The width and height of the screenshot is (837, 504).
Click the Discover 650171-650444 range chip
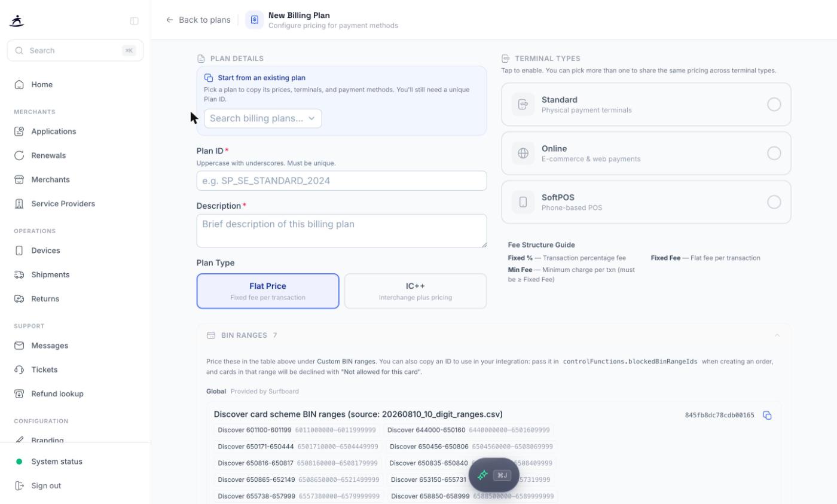[x=298, y=447]
